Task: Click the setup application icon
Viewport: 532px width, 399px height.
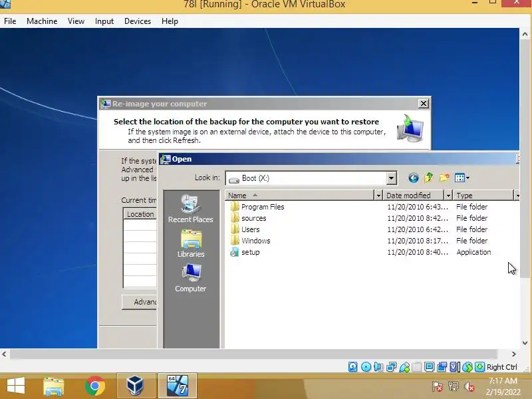Action: tap(235, 252)
